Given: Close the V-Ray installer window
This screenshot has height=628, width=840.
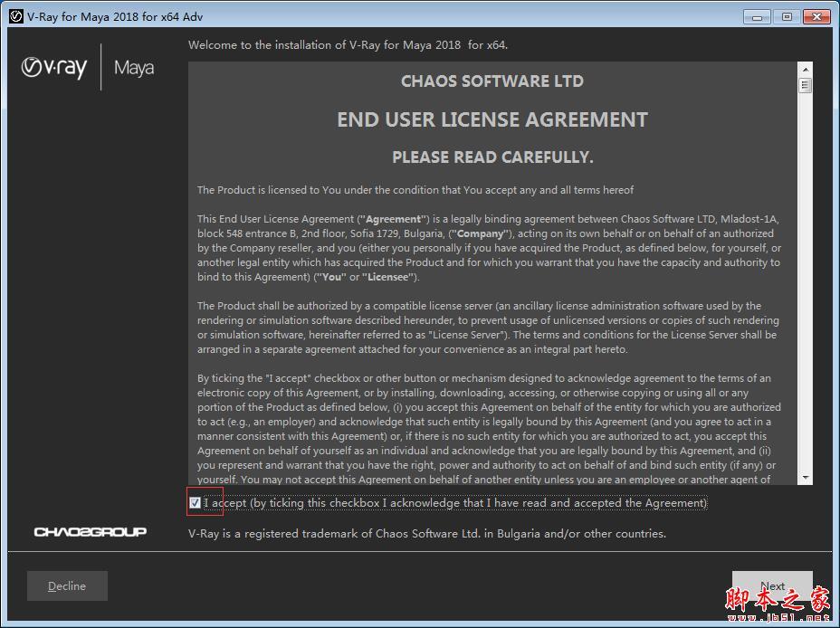Looking at the screenshot, I should tap(816, 16).
